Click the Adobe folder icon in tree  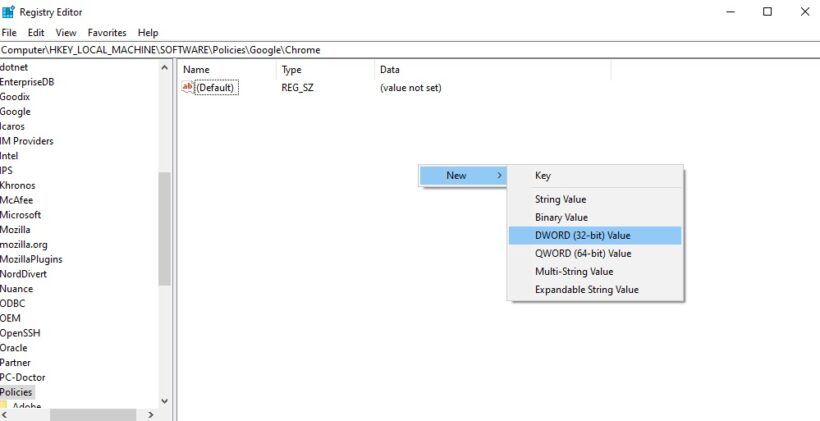pyautogui.click(x=4, y=406)
